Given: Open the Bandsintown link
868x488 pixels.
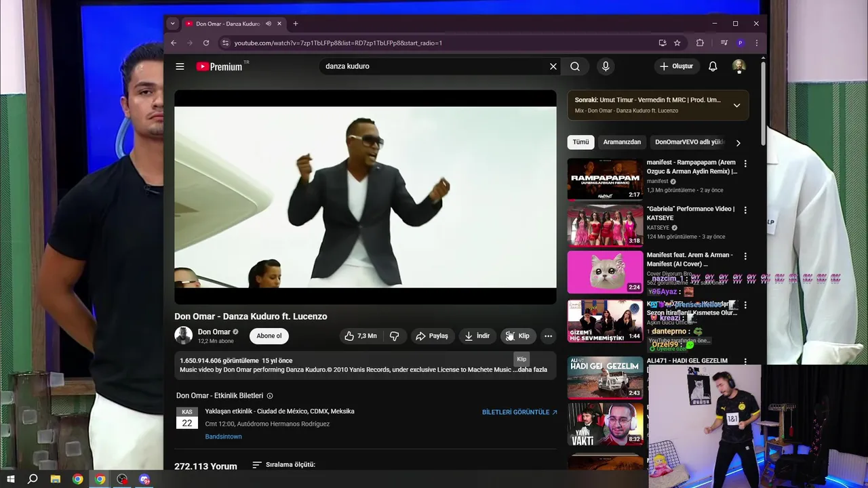Looking at the screenshot, I should [223, 436].
